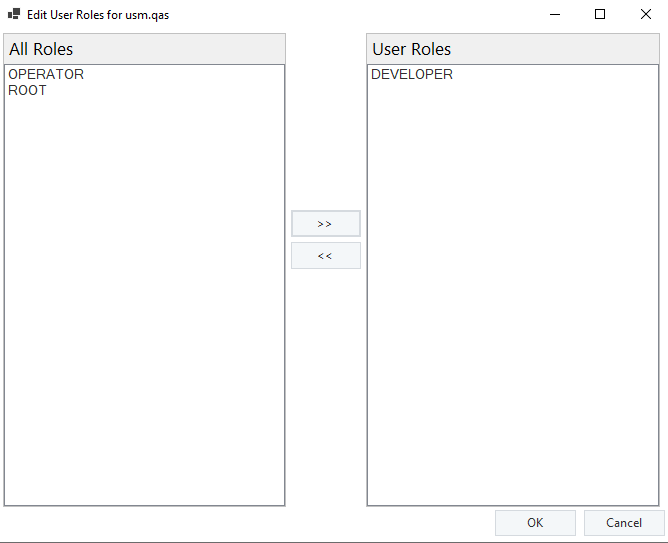Select the OPERATOR role in All Roles
This screenshot has height=543, width=668.
[46, 75]
